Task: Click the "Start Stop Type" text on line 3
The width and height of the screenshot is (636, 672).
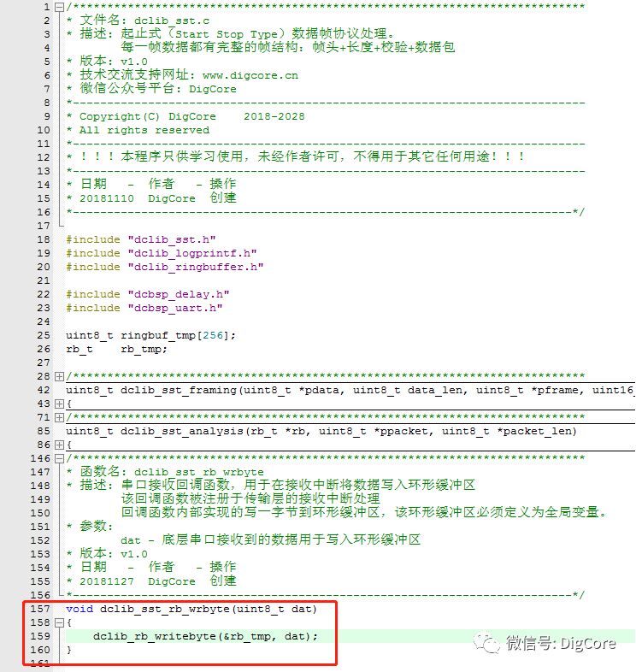Action: coord(227,34)
